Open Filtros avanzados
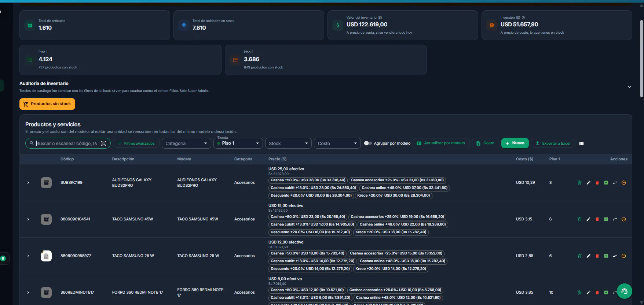 tap(136, 143)
